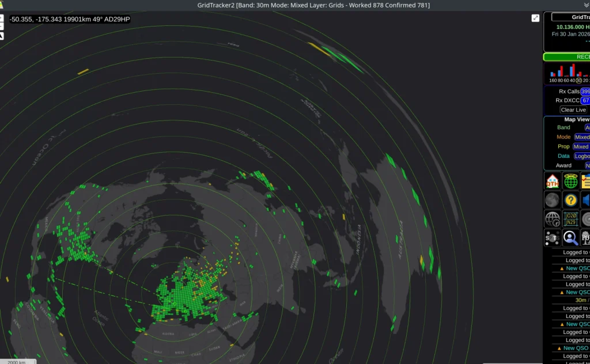Click the map zoom-in plus button

(1, 18)
